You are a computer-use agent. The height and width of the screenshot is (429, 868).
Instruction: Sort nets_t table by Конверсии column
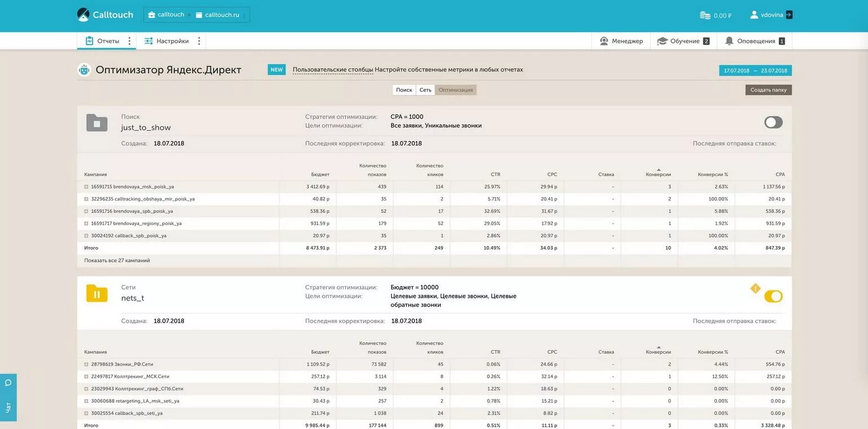tap(658, 352)
